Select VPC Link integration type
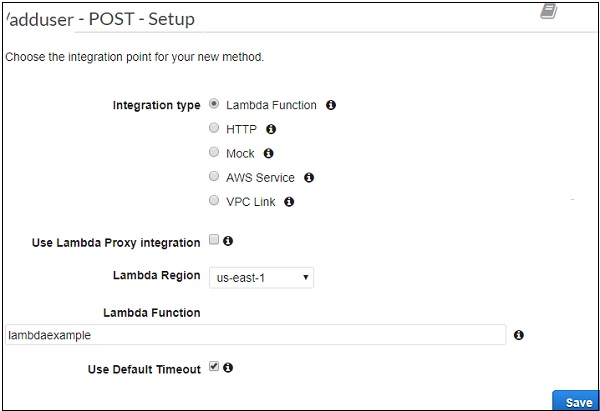 (x=214, y=201)
